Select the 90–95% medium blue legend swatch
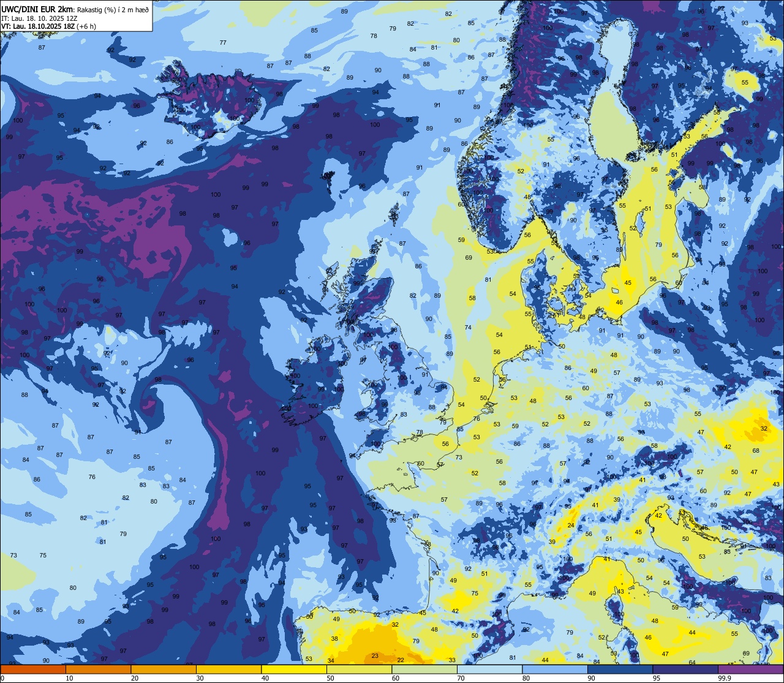The width and height of the screenshot is (784, 683). click(620, 670)
